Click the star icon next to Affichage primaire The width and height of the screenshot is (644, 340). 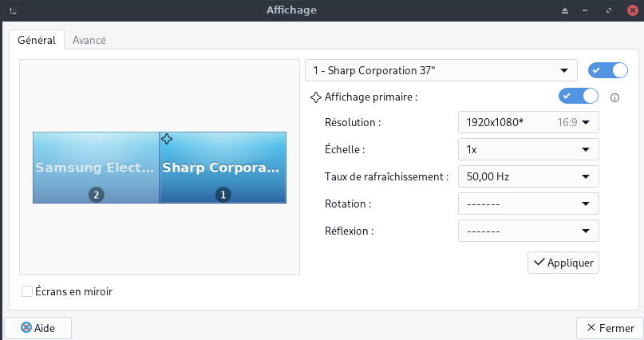[x=315, y=97]
